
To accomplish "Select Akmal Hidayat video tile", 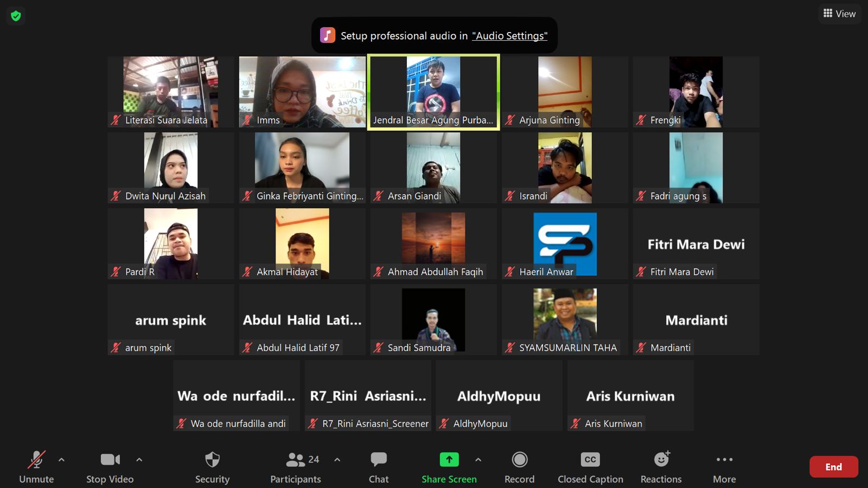I will click(x=302, y=244).
